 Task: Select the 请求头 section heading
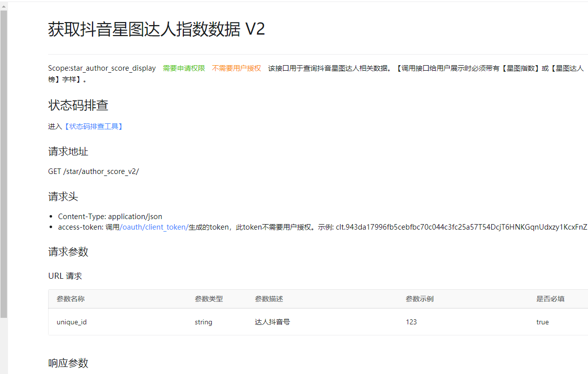pyautogui.click(x=63, y=197)
